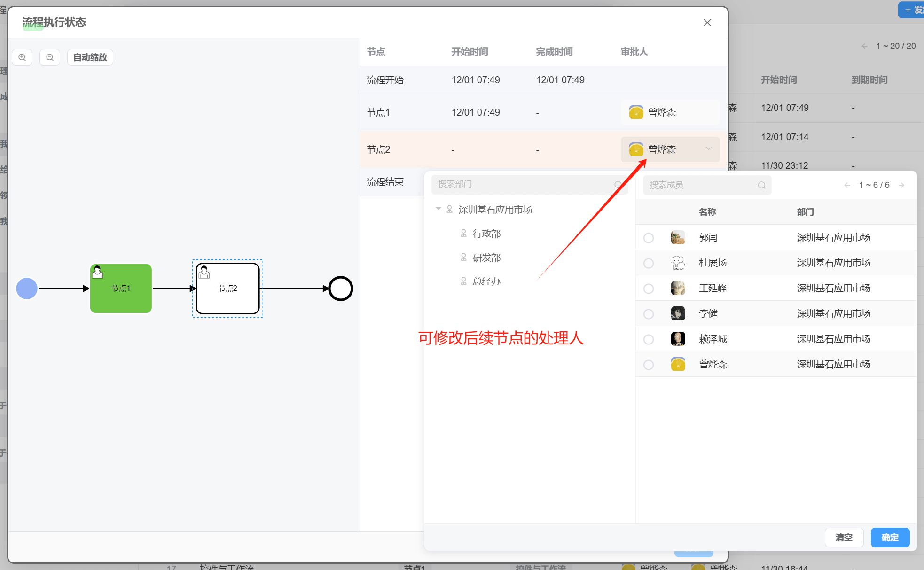
Task: Click the zoom in magnifier icon
Action: tap(22, 57)
